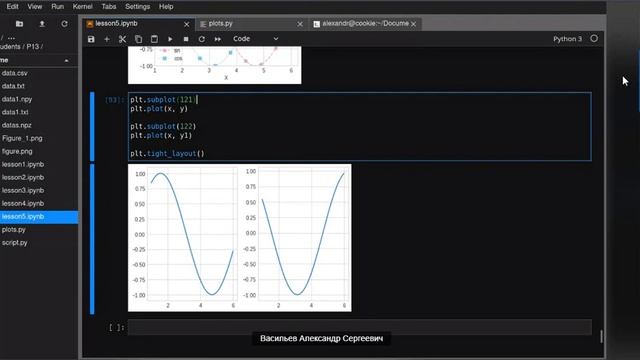Close the lesson5.ipynb tab
Viewport: 640px width, 360px height.
pos(187,24)
